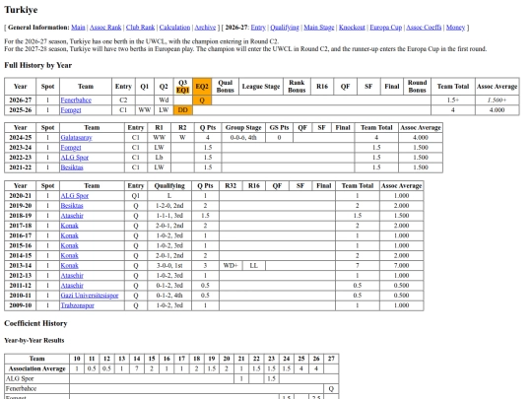Open Konak link in 2013-14 row
Screen dimensions: 532x399
click(70, 265)
